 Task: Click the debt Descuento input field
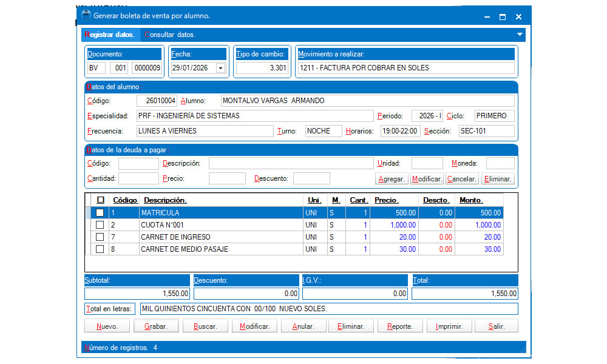(x=311, y=178)
